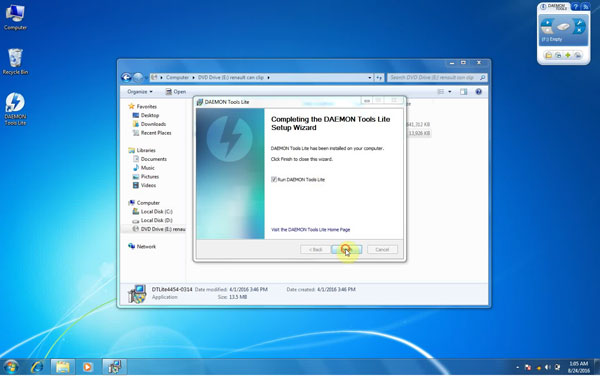Open Explorer help icon
Viewport: 600px width, 380px height.
coord(478,92)
